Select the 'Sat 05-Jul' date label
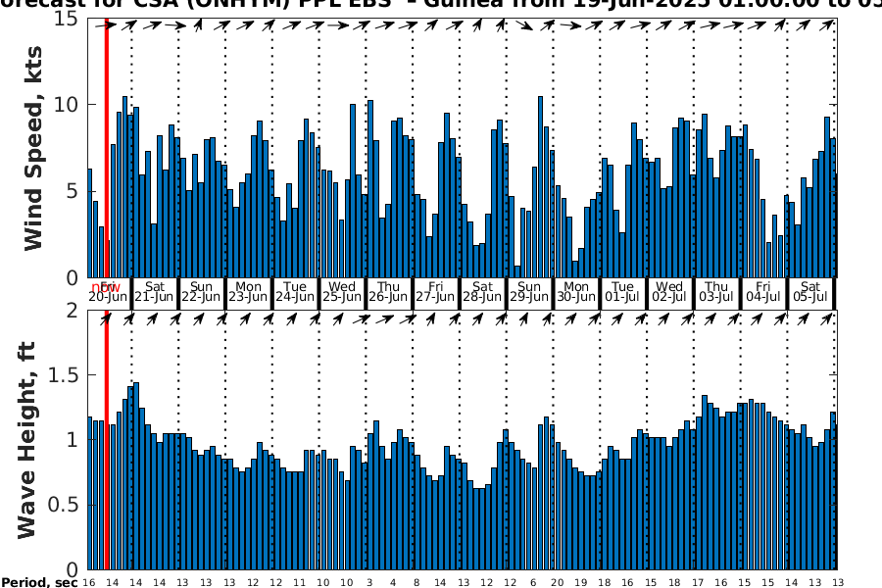The image size is (882, 588). 810,291
